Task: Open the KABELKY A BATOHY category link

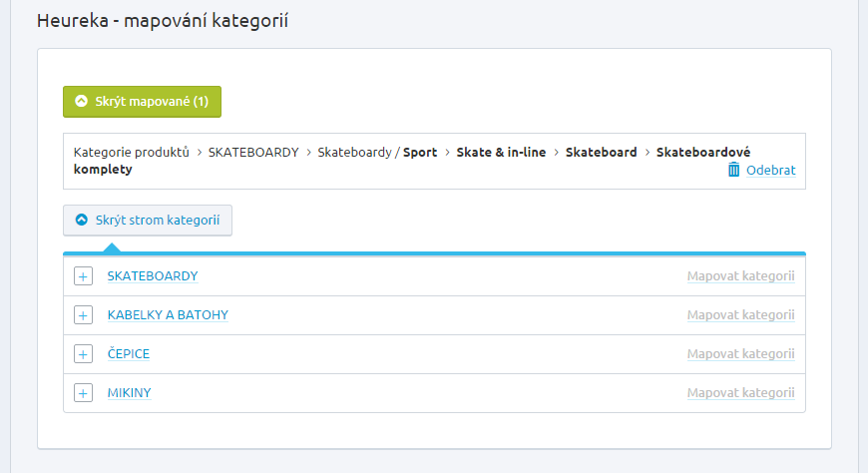Action: (168, 314)
